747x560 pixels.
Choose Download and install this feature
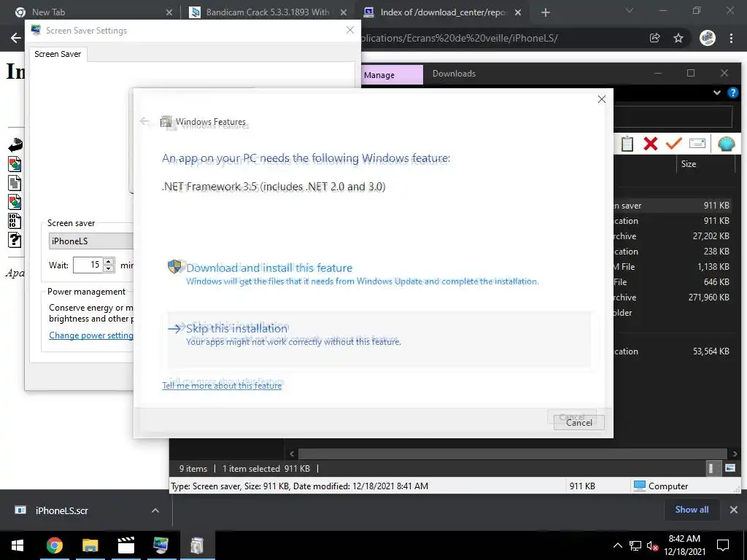click(269, 268)
